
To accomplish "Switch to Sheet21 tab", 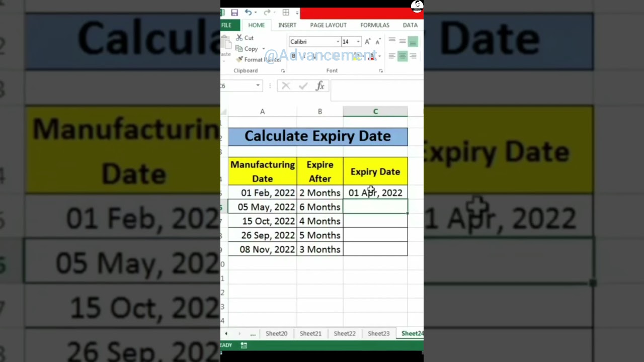I will coord(310,333).
